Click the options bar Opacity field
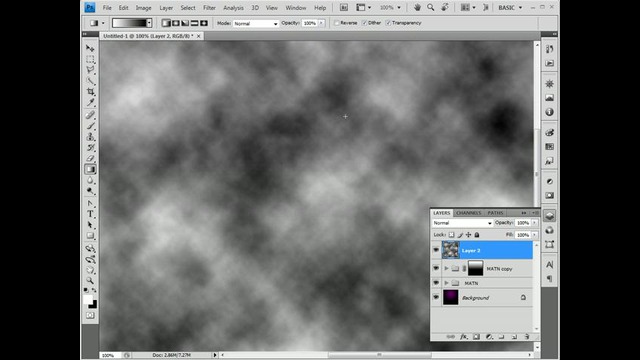This screenshot has width=640, height=360. [310, 23]
